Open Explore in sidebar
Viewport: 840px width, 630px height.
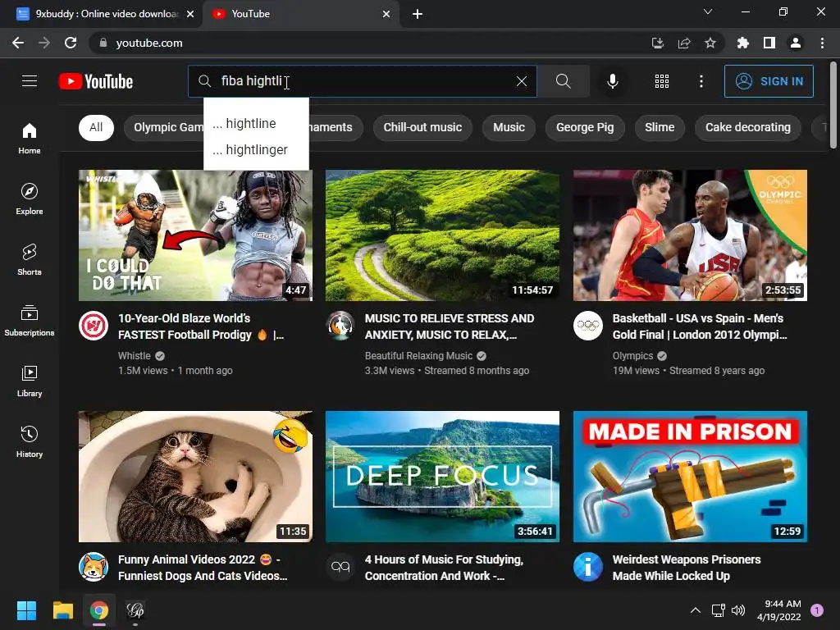(30, 199)
